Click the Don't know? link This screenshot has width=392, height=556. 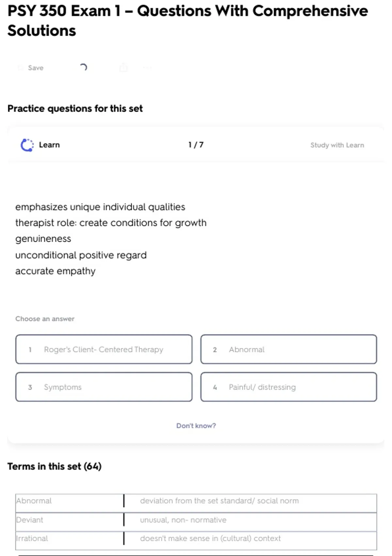click(196, 426)
